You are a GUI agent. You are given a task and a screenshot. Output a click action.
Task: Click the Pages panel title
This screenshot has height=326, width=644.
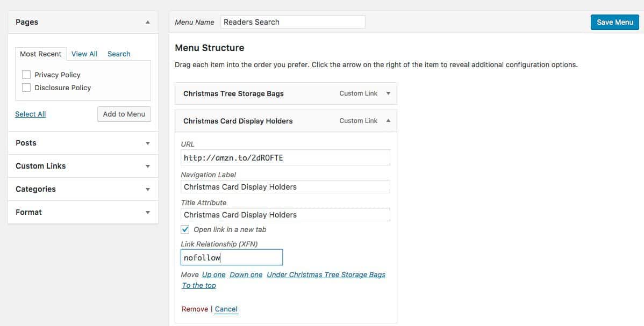pyautogui.click(x=27, y=22)
